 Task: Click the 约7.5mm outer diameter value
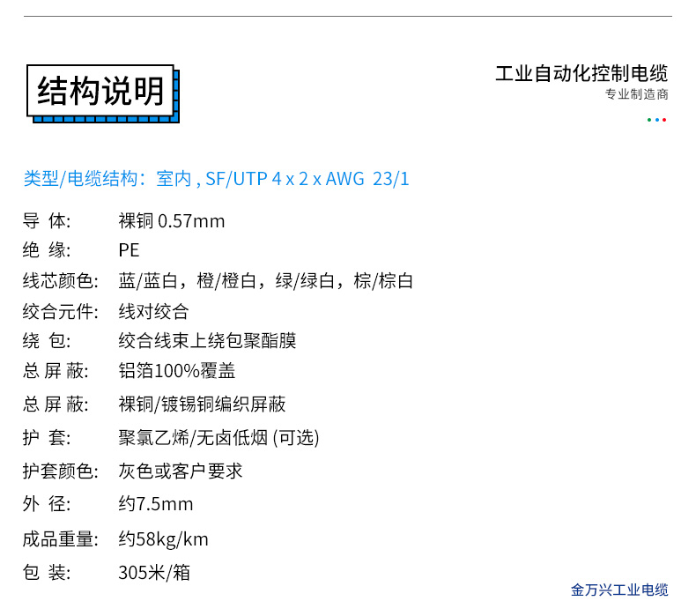coord(155,504)
